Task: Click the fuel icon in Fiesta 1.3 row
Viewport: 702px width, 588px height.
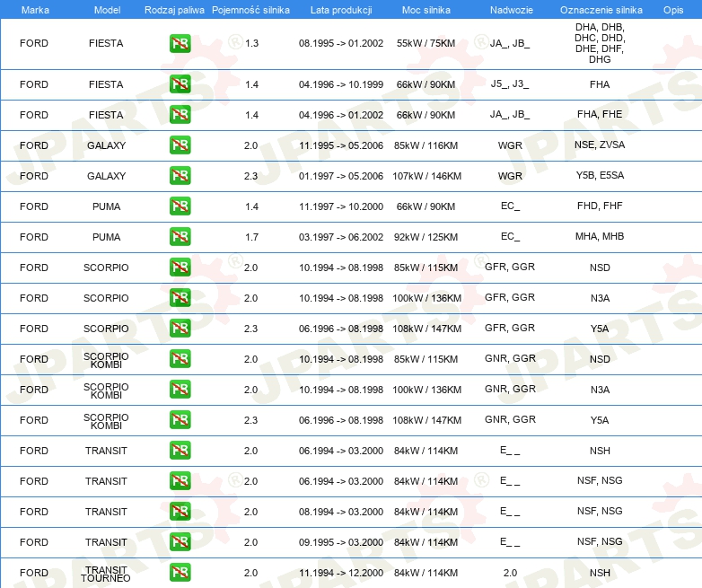Action: pyautogui.click(x=180, y=43)
